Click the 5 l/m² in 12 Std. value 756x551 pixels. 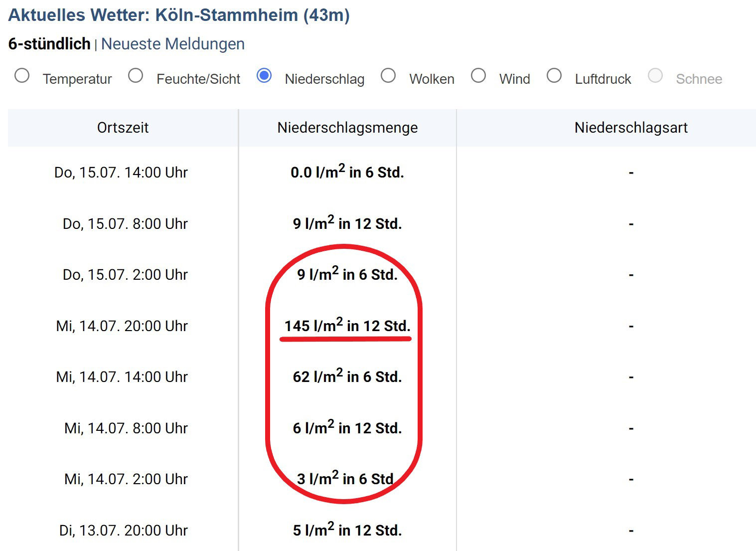pos(347,530)
